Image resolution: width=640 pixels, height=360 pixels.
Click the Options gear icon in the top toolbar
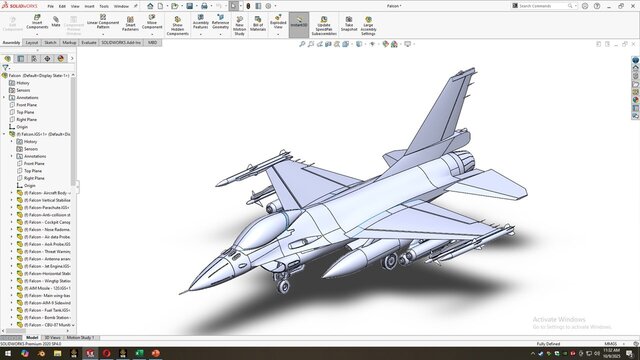point(269,6)
